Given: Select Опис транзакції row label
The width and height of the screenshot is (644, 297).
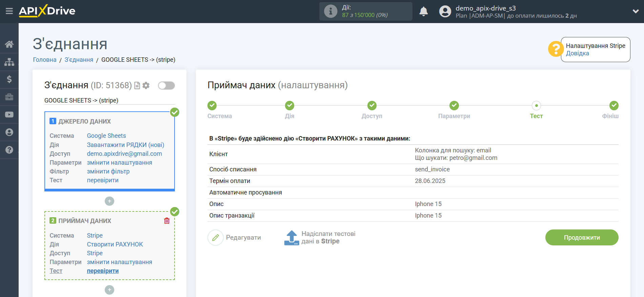Looking at the screenshot, I should [x=232, y=216].
